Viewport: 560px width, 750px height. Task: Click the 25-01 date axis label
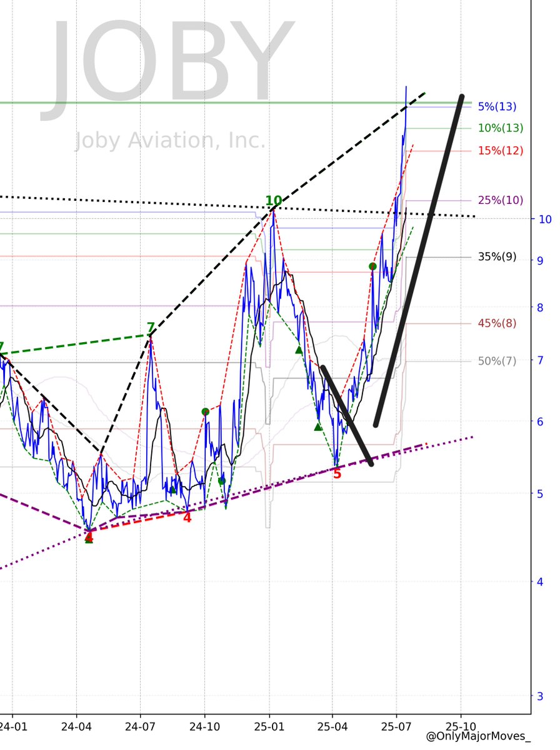[269, 727]
